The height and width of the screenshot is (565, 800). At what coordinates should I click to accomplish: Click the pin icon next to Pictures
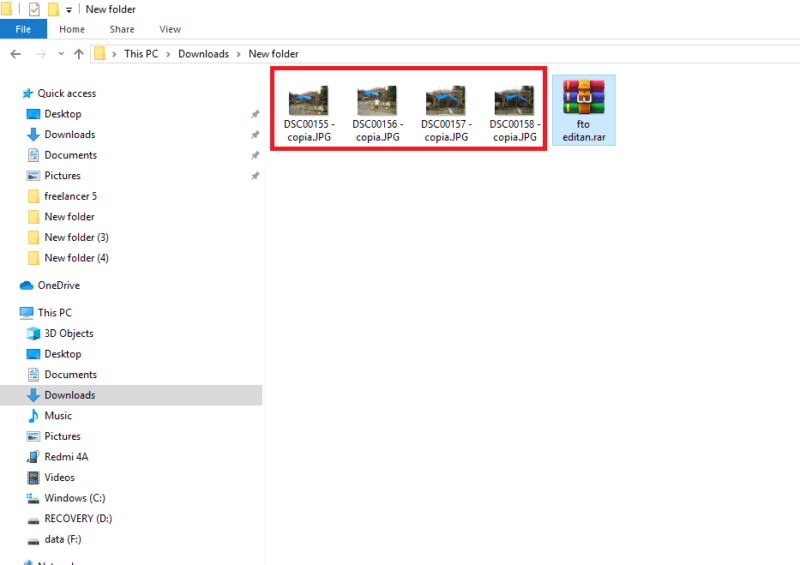click(255, 176)
